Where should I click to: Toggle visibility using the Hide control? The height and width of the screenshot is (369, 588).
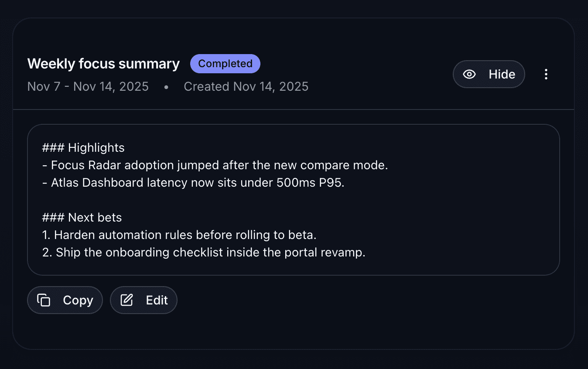[x=489, y=74]
